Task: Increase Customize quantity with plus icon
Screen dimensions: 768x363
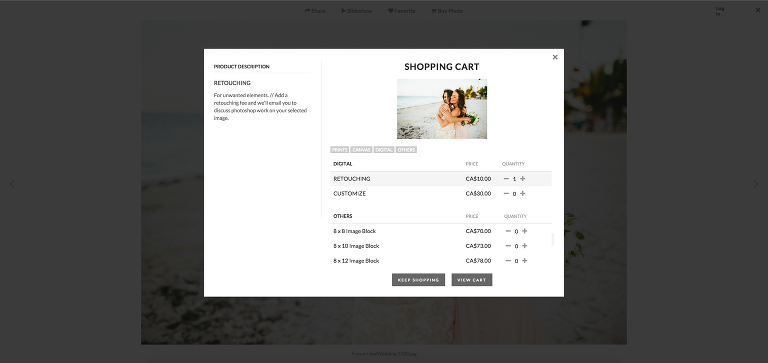Action: (x=523, y=194)
